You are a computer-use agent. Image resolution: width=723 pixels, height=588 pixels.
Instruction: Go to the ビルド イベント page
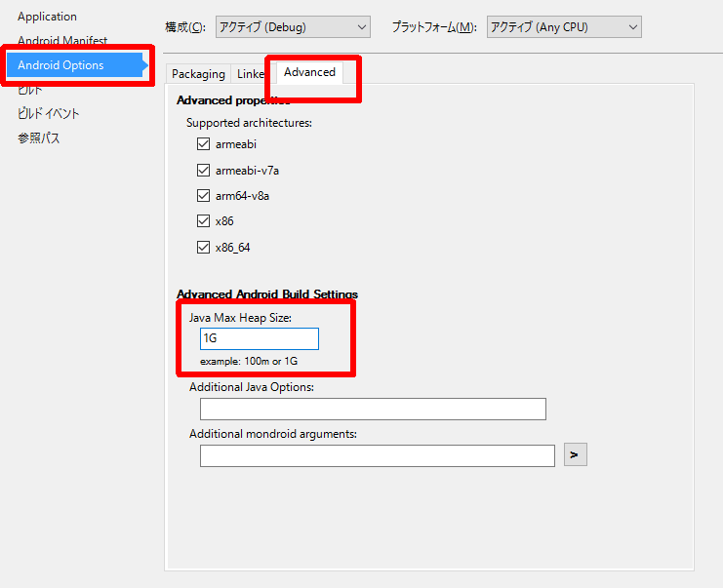click(49, 113)
